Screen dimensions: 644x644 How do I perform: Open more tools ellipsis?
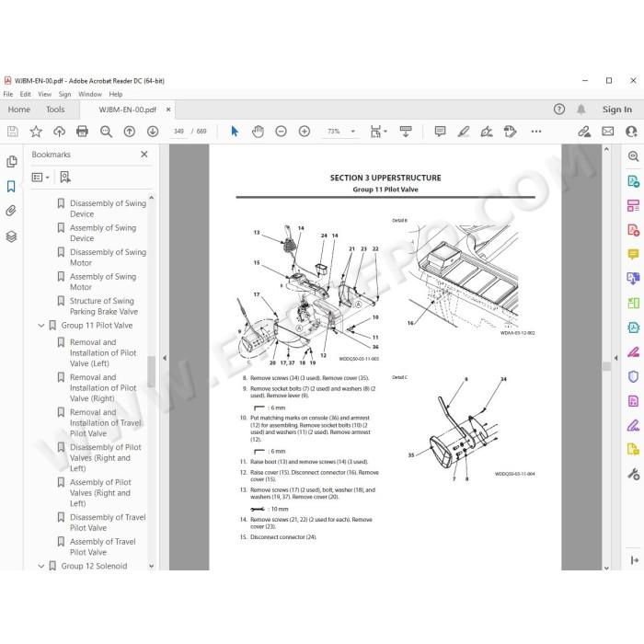click(536, 132)
